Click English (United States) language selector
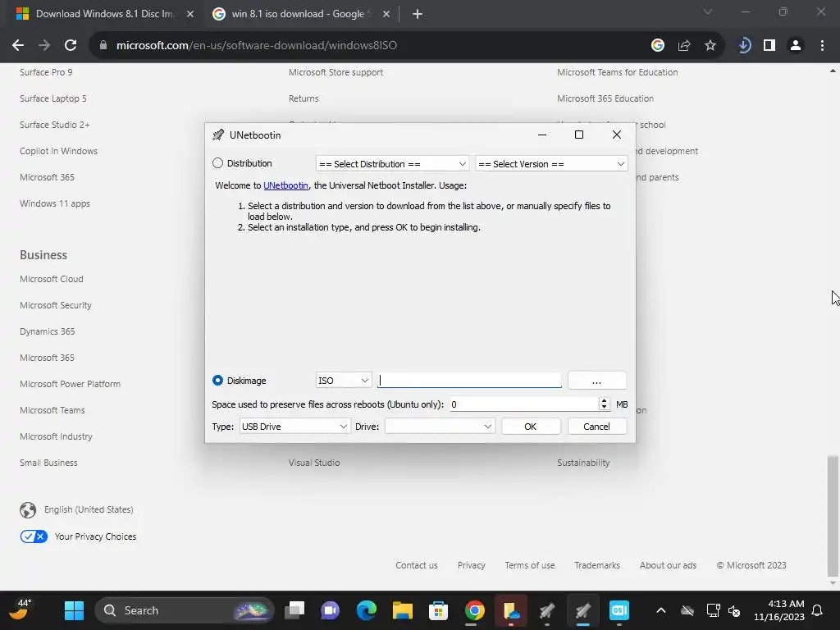Screen dimensions: 840x630 tap(76, 509)
